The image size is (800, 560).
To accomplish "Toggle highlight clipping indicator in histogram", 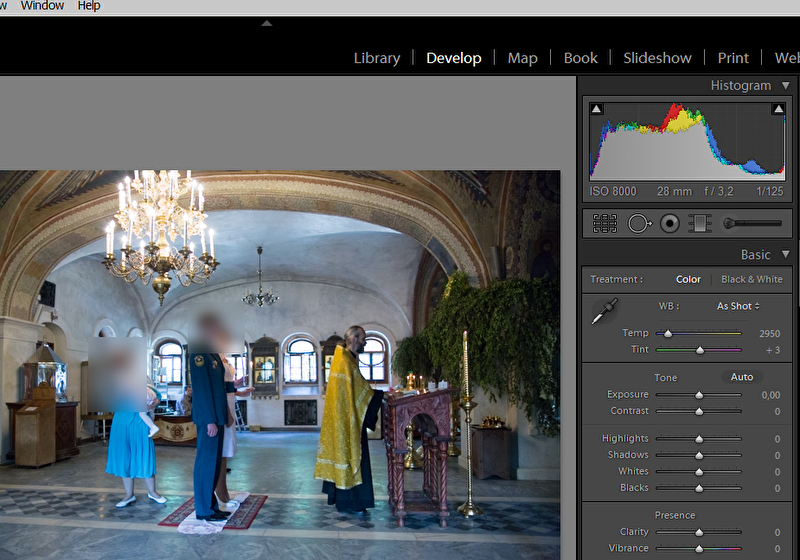I will click(777, 109).
